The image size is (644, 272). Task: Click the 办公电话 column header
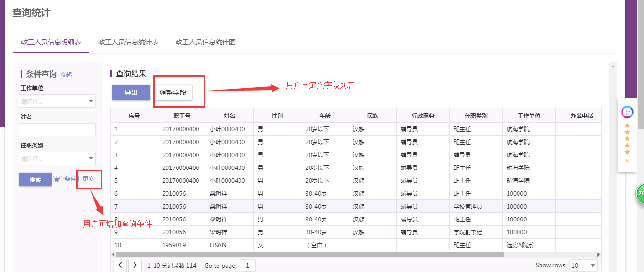tap(579, 115)
